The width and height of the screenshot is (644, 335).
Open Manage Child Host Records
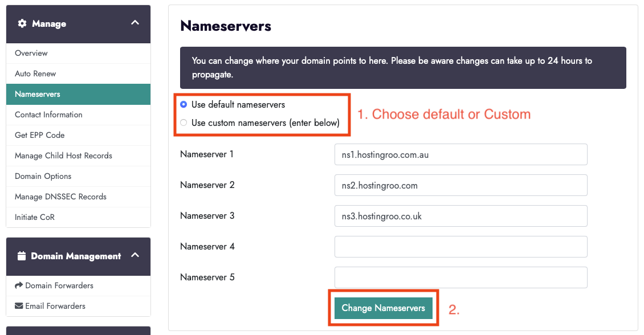pos(63,156)
